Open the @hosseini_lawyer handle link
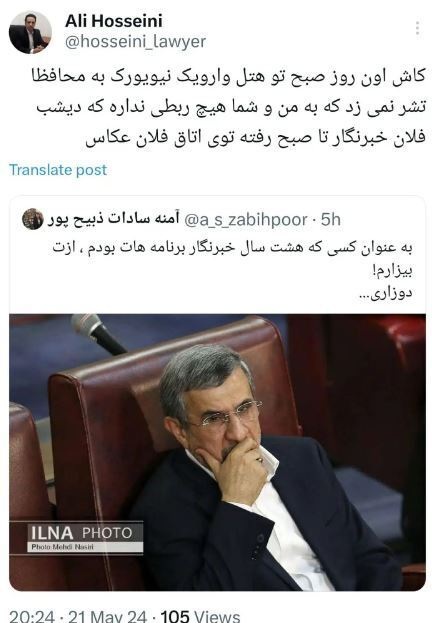Screen dimensions: 432x623 (x=135, y=41)
